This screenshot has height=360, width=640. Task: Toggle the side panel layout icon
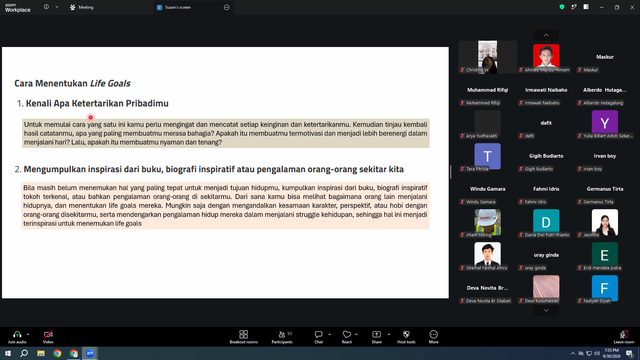pyautogui.click(x=586, y=7)
